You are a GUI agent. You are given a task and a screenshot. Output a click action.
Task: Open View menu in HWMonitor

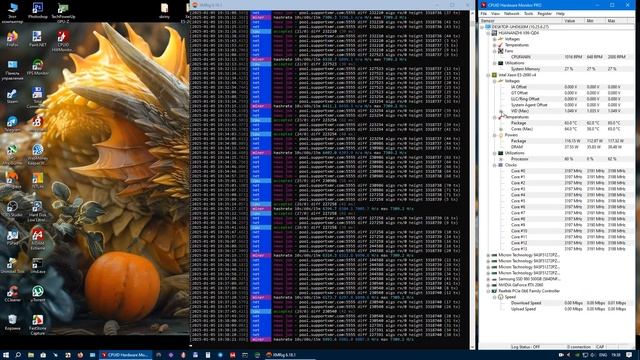pos(495,13)
